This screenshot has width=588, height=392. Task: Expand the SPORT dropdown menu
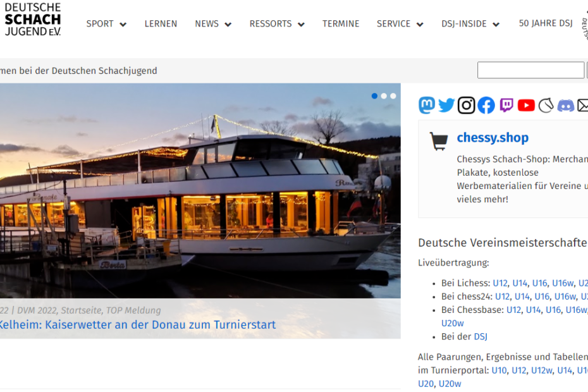click(106, 24)
